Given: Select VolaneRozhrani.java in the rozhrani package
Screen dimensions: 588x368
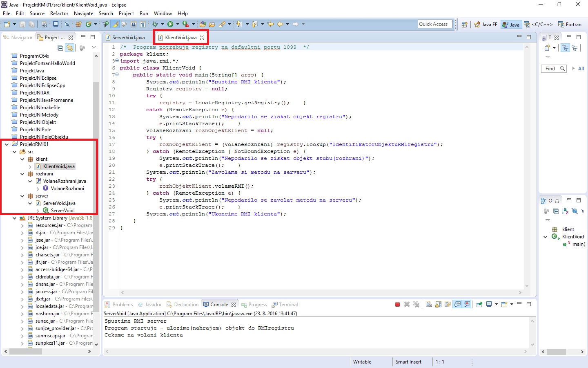Looking at the screenshot, I should click(x=65, y=181).
